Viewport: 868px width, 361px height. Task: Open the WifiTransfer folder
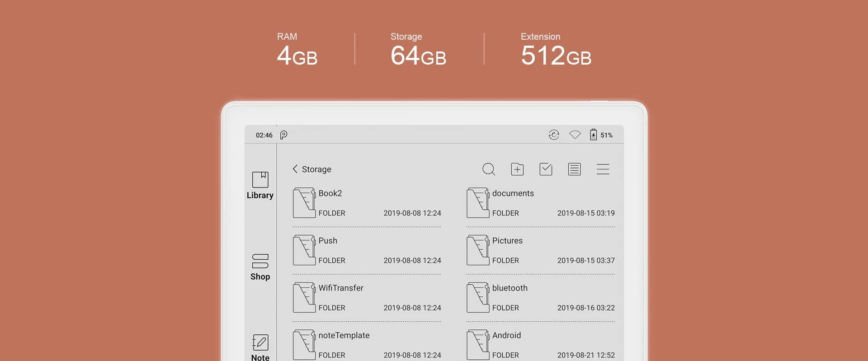pos(367,298)
